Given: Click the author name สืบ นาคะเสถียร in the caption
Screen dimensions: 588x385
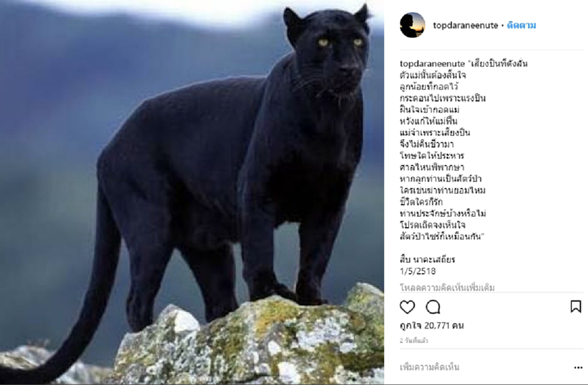Looking at the screenshot, I should [427, 260].
